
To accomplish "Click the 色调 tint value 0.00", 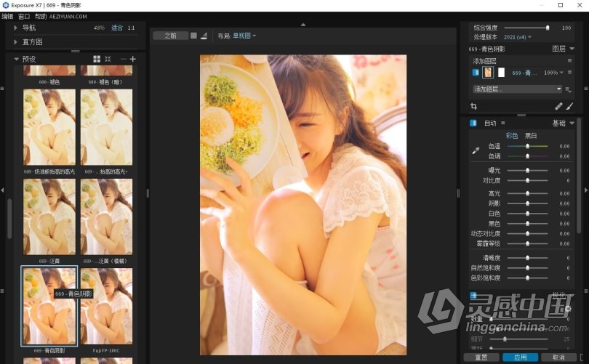I will 564,156.
